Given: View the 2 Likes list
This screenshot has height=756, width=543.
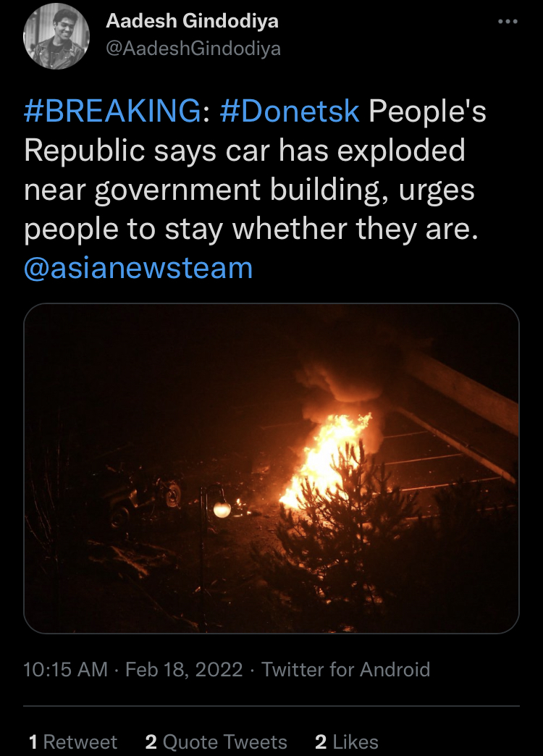Looking at the screenshot, I should (x=346, y=742).
